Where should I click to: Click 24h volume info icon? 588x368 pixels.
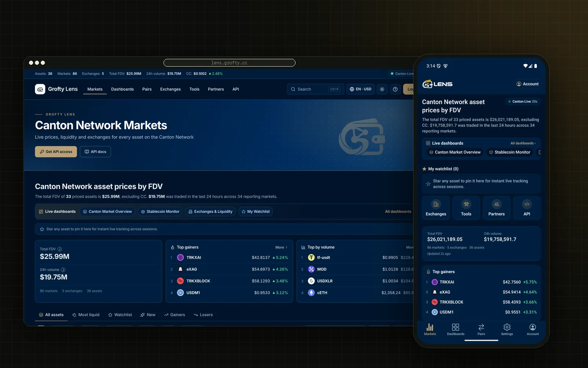tap(63, 270)
